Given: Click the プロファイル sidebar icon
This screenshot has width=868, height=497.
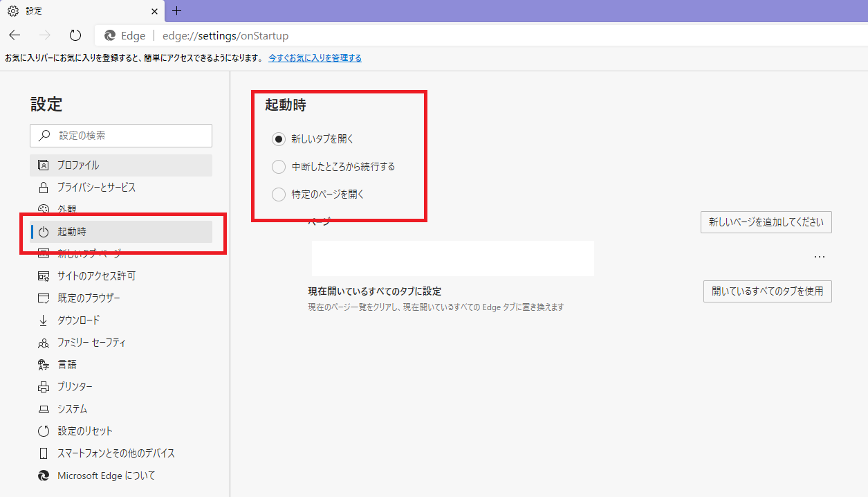Looking at the screenshot, I should tap(44, 165).
